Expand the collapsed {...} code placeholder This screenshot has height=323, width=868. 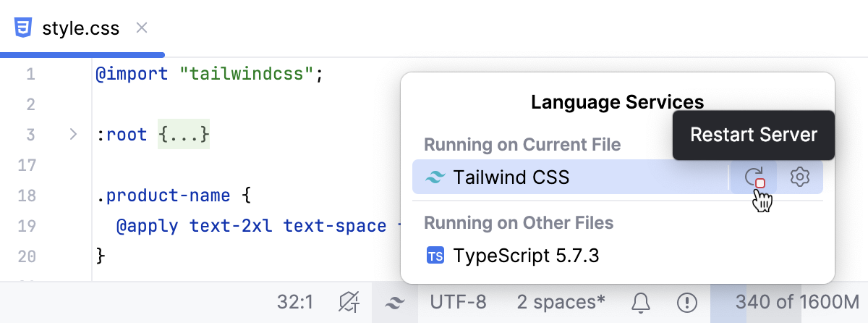click(x=184, y=135)
